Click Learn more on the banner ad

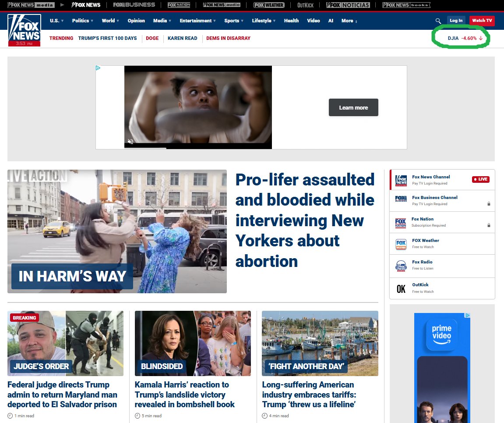353,107
